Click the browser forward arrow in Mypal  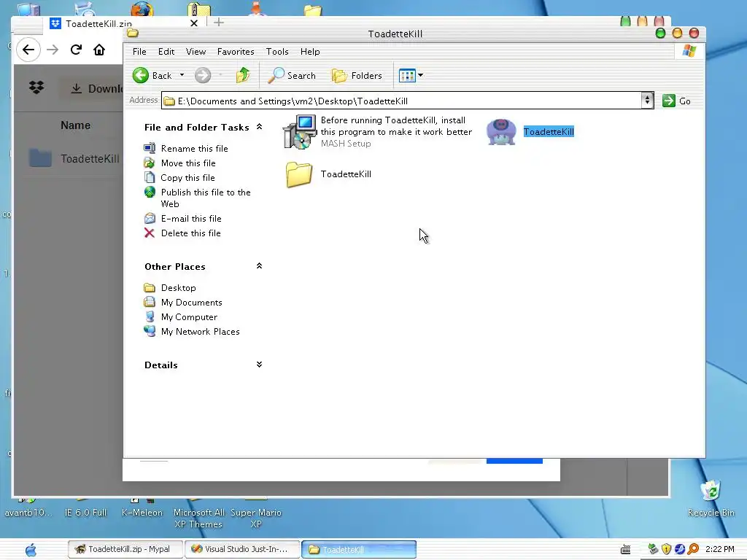(x=53, y=50)
